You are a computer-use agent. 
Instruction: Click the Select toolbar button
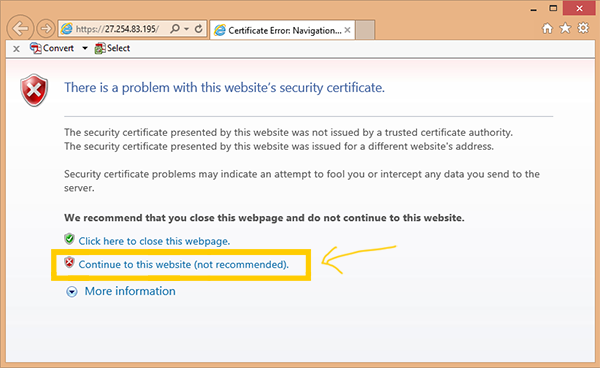[x=112, y=48]
